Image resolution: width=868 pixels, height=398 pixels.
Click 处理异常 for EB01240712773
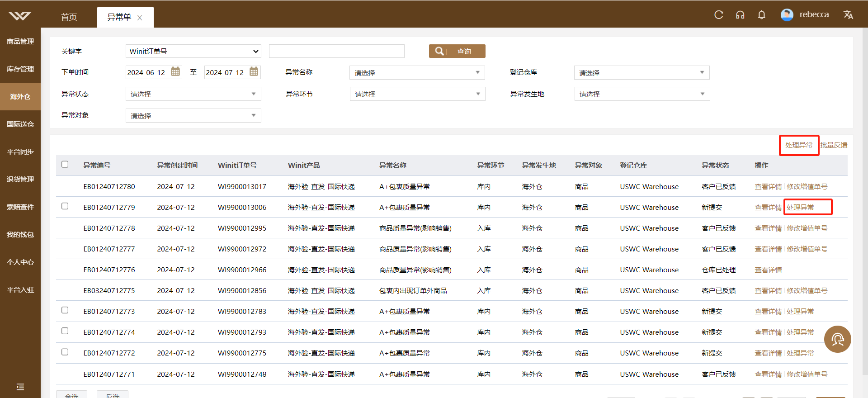click(800, 312)
